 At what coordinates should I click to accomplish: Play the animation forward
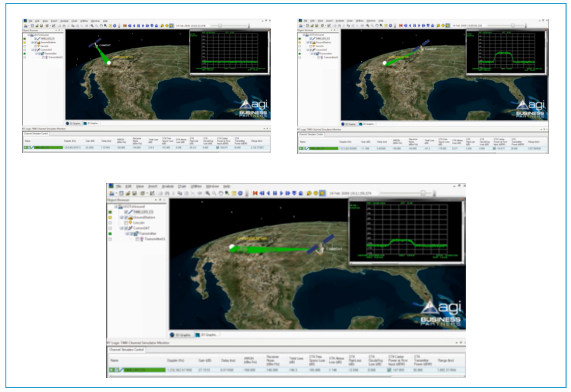[282, 193]
